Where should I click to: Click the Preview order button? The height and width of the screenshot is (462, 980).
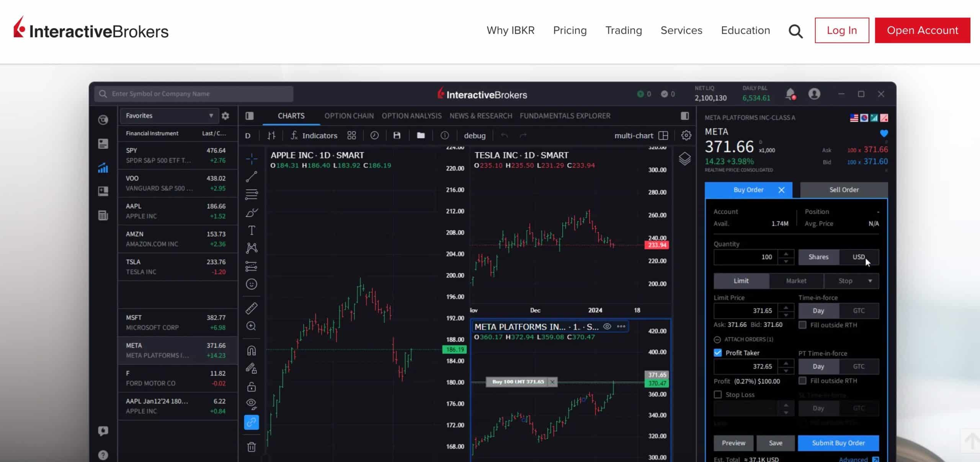[733, 443]
